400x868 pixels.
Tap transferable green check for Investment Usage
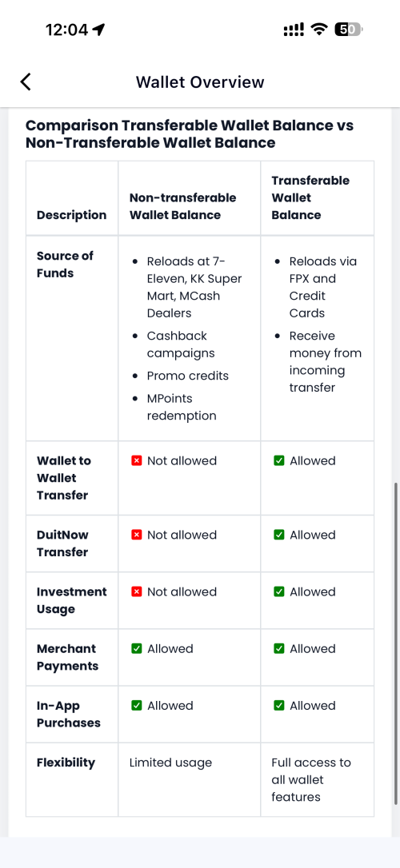(278, 591)
